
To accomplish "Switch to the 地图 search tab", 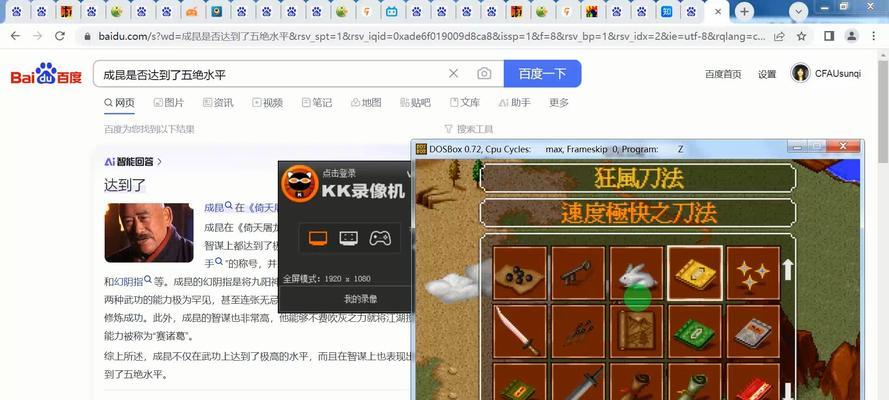I will [366, 103].
